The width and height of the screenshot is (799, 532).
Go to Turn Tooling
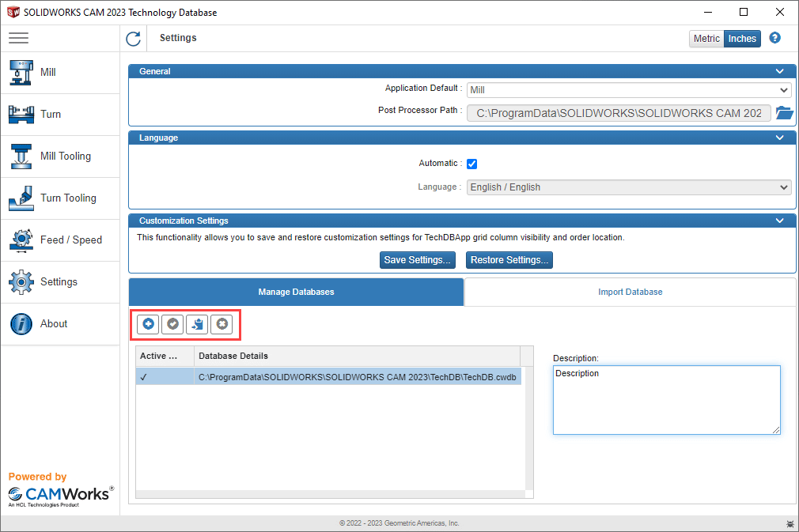click(x=60, y=198)
